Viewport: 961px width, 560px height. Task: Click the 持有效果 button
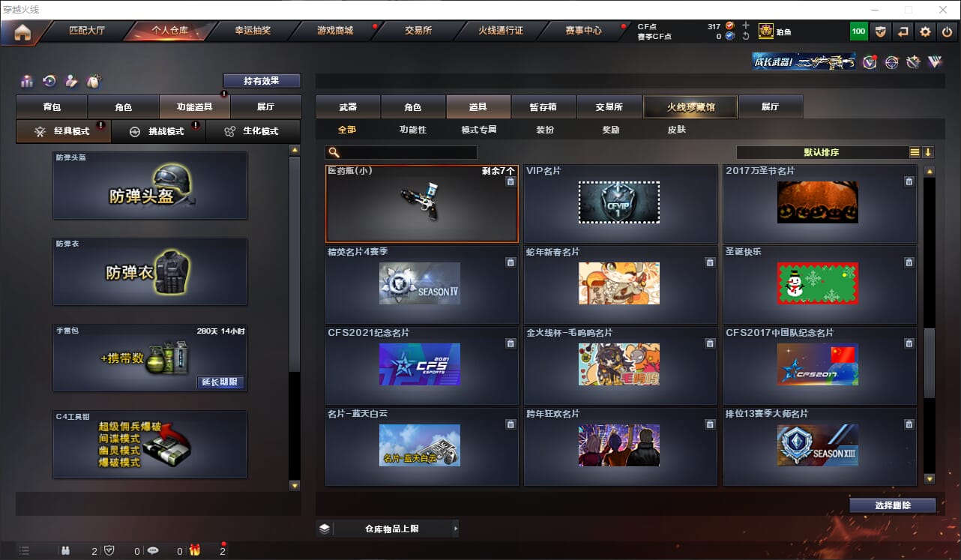click(262, 80)
